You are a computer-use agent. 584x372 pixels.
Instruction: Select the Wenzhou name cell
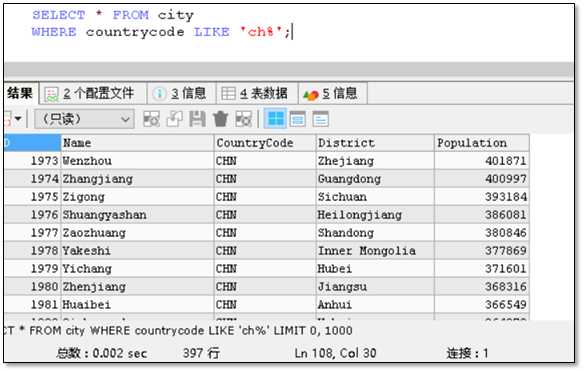click(137, 161)
